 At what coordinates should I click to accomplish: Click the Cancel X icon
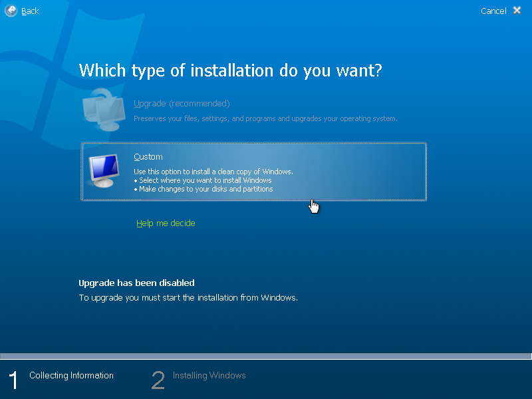pos(517,11)
